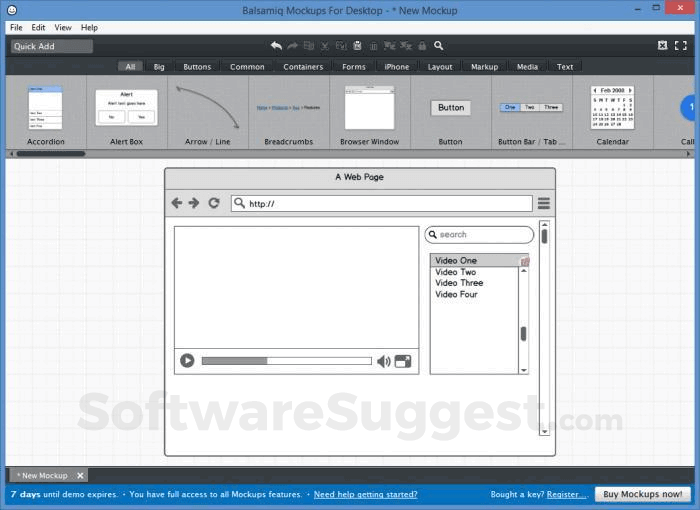Click the Quick Add input field
This screenshot has height=510, width=700.
click(x=52, y=46)
